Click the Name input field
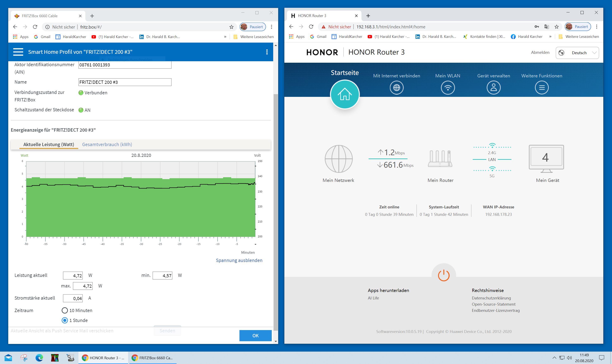Image resolution: width=612 pixels, height=364 pixels. point(125,82)
